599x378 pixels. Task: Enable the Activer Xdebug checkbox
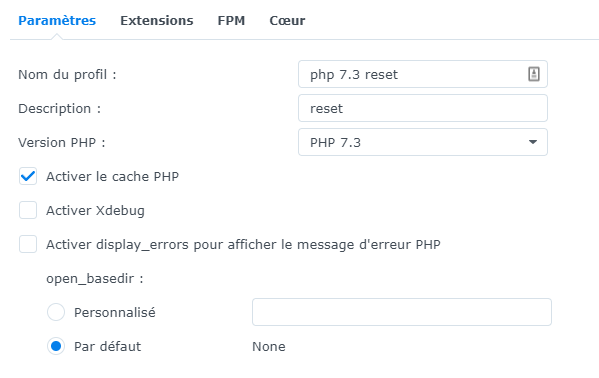[28, 210]
